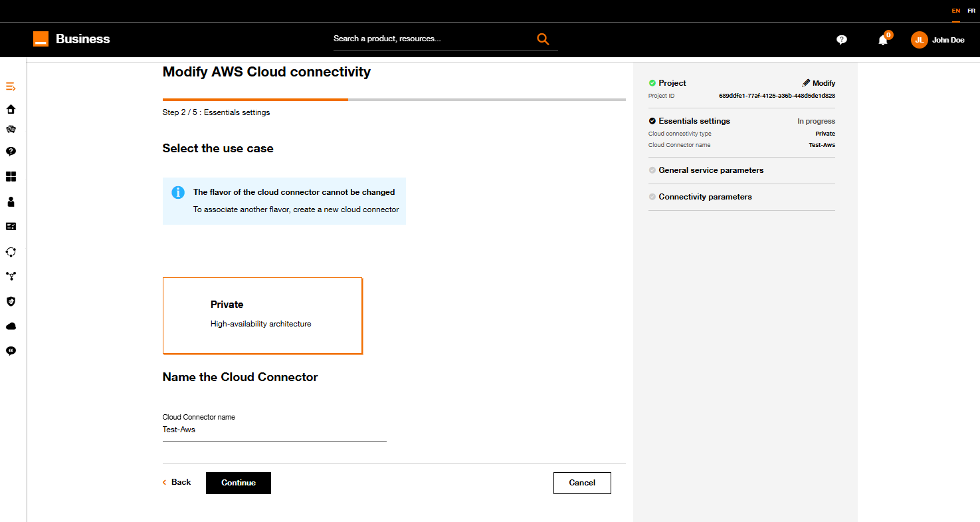This screenshot has height=522, width=980.
Task: Click the 'Modify AWS Cloud connectivity' heading
Action: point(266,72)
